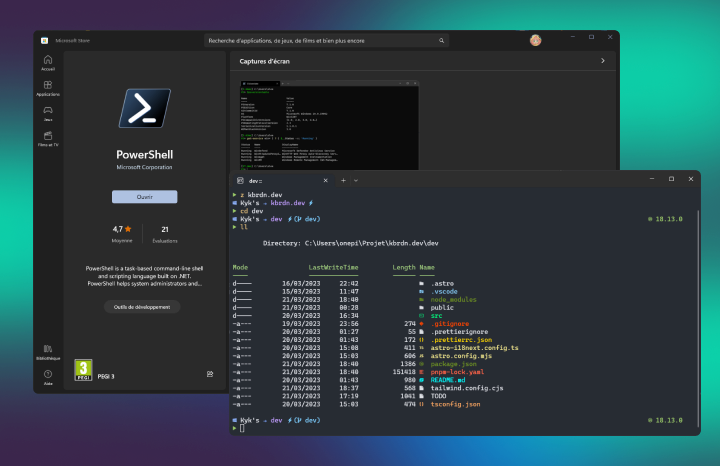Click the PEGI 3 rating badge
This screenshot has height=466, width=720.
pyautogui.click(x=83, y=370)
